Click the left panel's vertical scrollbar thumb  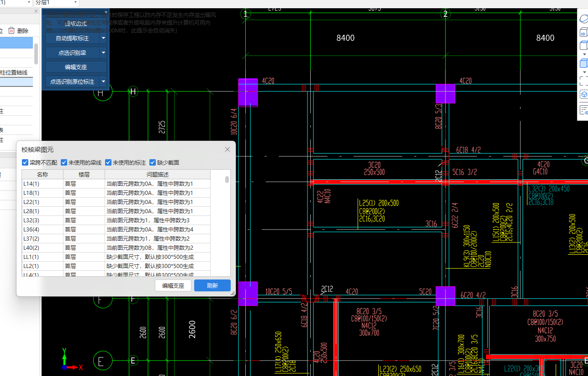tap(36, 54)
